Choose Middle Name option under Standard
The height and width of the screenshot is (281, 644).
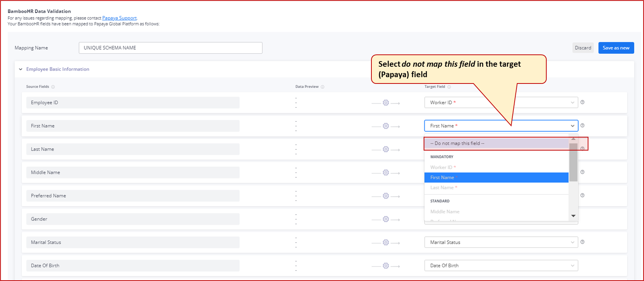click(x=496, y=212)
